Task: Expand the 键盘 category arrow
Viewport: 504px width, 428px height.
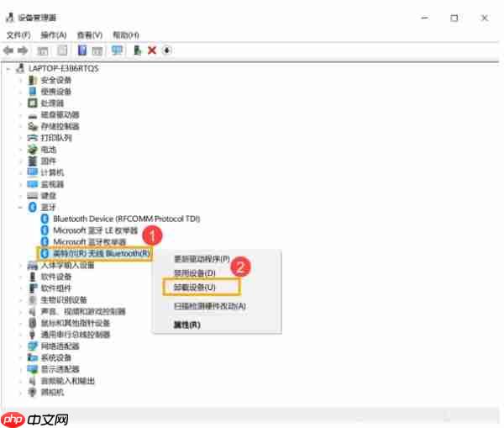Action: coord(20,196)
